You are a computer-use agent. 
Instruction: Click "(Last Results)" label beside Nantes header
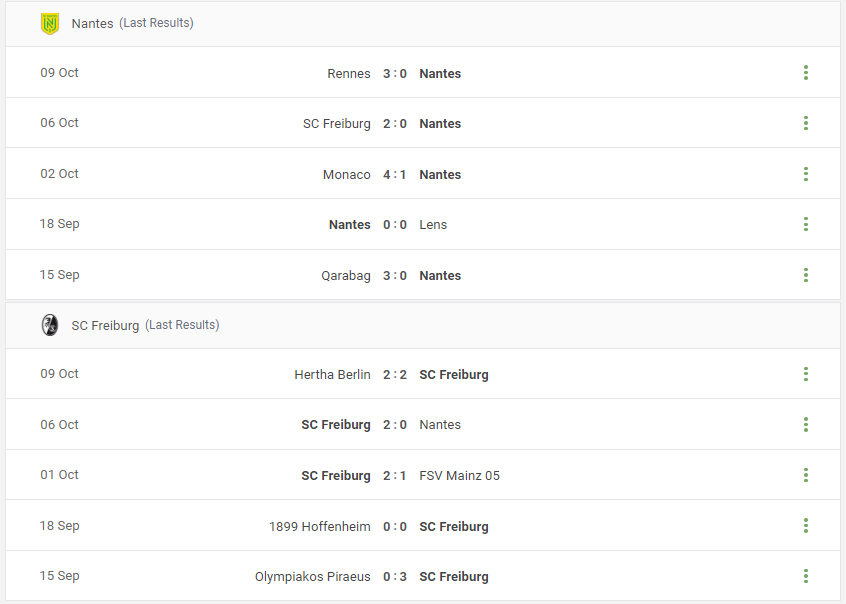point(156,23)
